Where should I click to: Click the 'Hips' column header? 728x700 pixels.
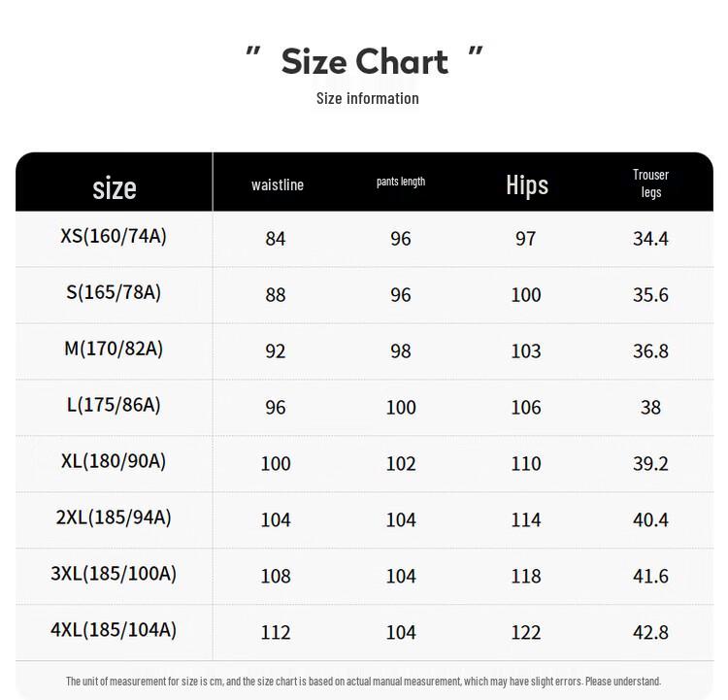(526, 184)
